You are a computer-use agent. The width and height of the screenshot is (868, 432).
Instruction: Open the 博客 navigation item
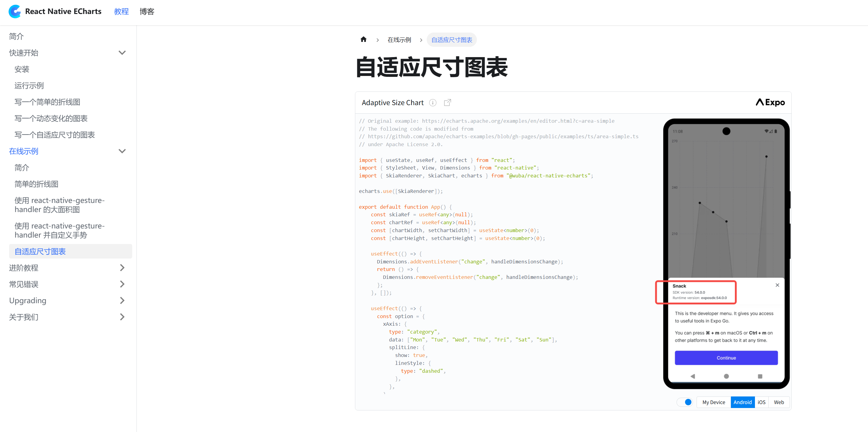click(147, 12)
